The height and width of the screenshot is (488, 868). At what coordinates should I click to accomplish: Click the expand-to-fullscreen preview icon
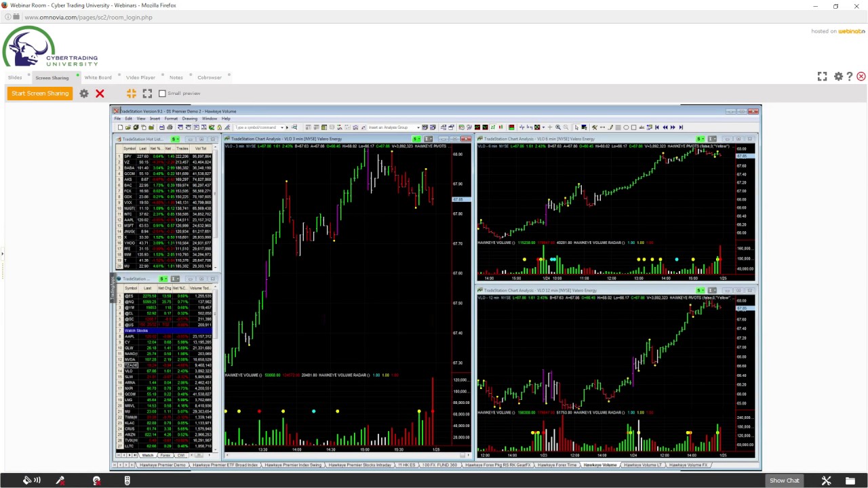[x=147, y=94]
